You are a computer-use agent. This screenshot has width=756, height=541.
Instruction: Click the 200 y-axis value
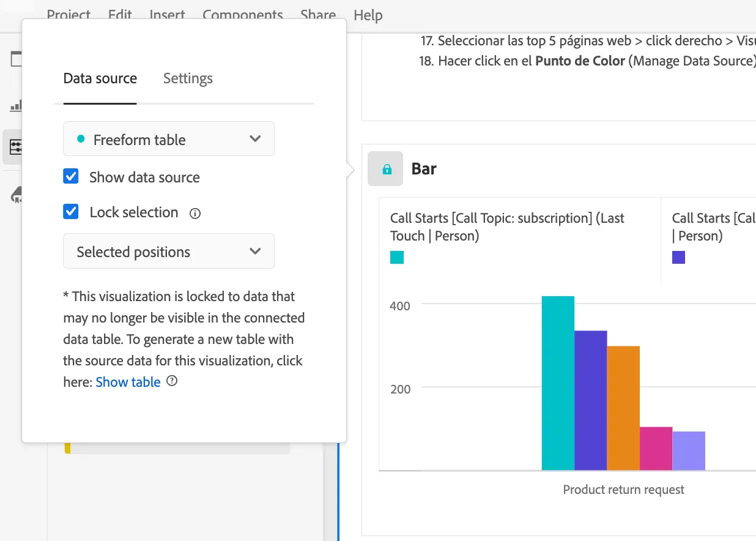coord(401,389)
